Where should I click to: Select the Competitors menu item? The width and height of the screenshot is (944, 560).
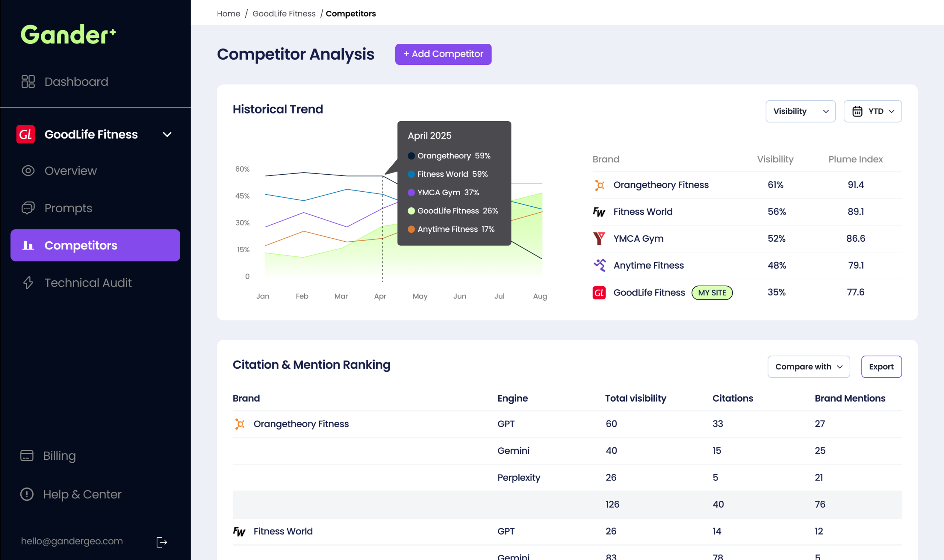click(95, 245)
